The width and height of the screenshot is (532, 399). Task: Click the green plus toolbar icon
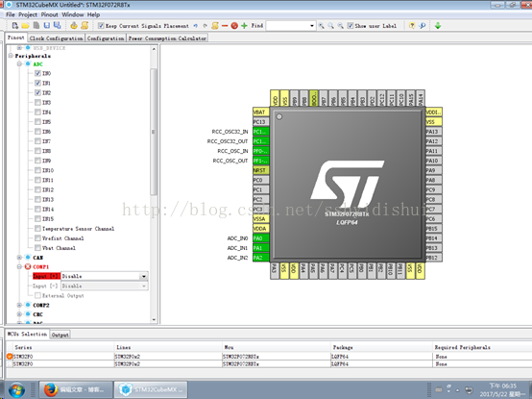pos(244,26)
